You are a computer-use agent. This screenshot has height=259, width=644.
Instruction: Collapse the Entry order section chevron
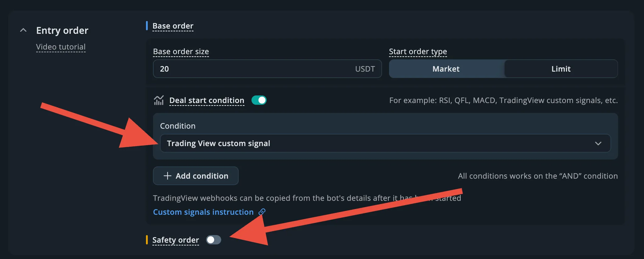pos(23,30)
